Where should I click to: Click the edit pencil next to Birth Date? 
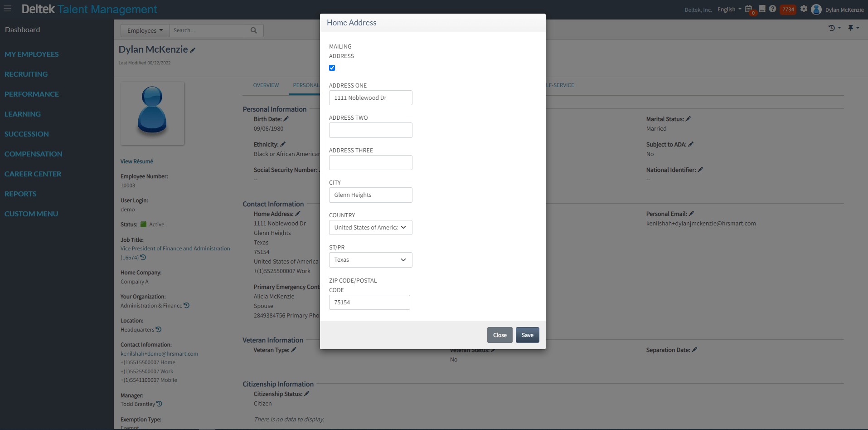point(286,118)
